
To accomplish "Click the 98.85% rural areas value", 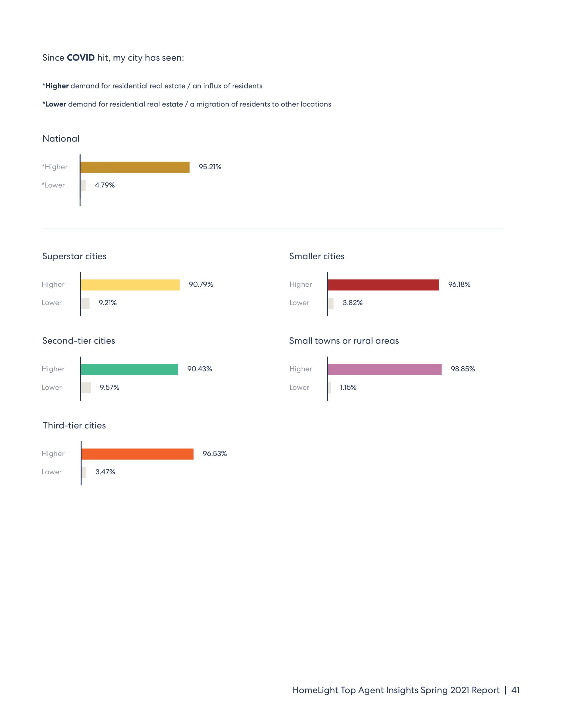I will (463, 369).
